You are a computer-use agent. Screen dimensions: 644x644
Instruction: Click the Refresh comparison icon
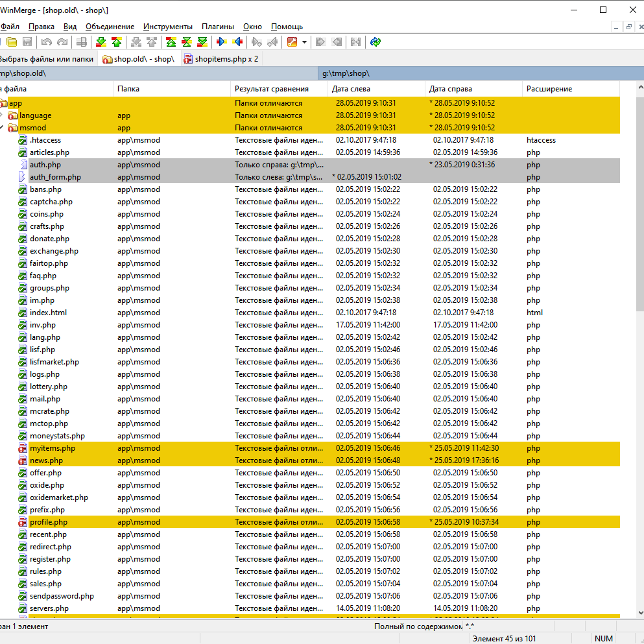[x=376, y=42]
